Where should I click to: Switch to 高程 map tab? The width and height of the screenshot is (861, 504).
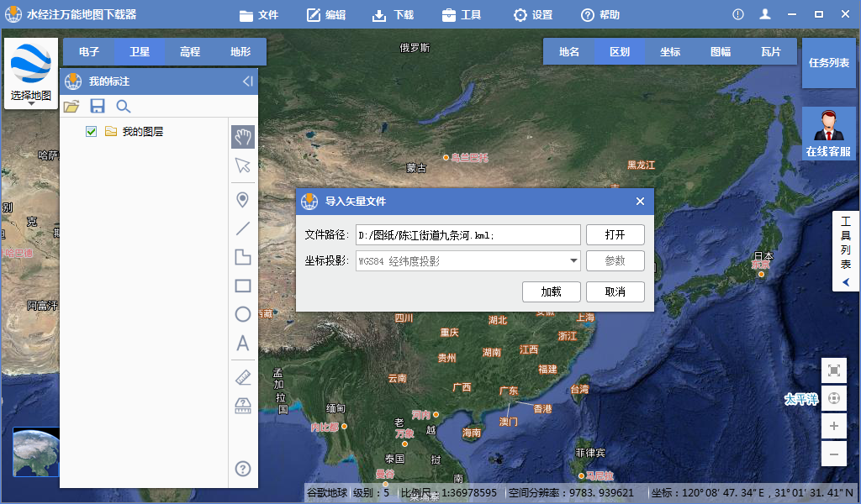tap(190, 51)
